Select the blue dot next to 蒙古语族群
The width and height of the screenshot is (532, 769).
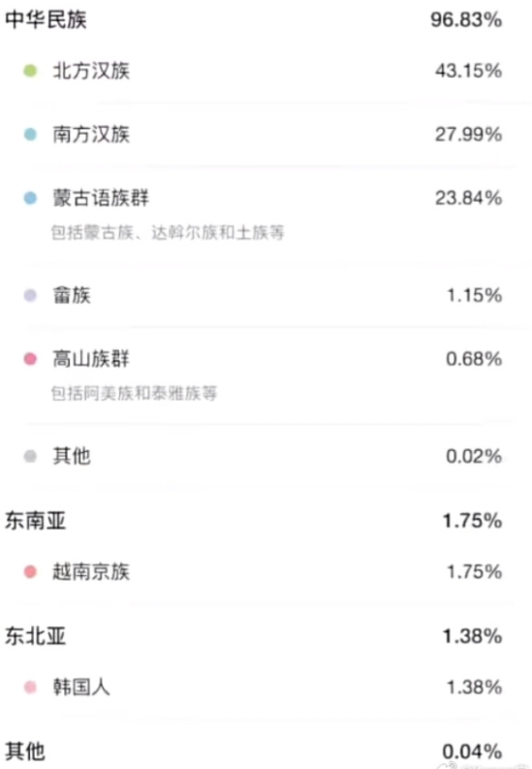30,198
